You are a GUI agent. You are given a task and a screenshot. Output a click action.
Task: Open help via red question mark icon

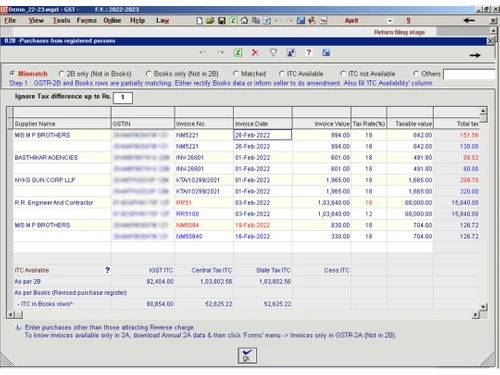pyautogui.click(x=309, y=53)
